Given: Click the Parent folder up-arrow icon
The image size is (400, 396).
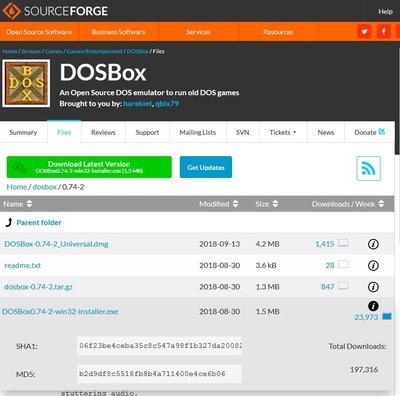Looking at the screenshot, I should (9, 222).
